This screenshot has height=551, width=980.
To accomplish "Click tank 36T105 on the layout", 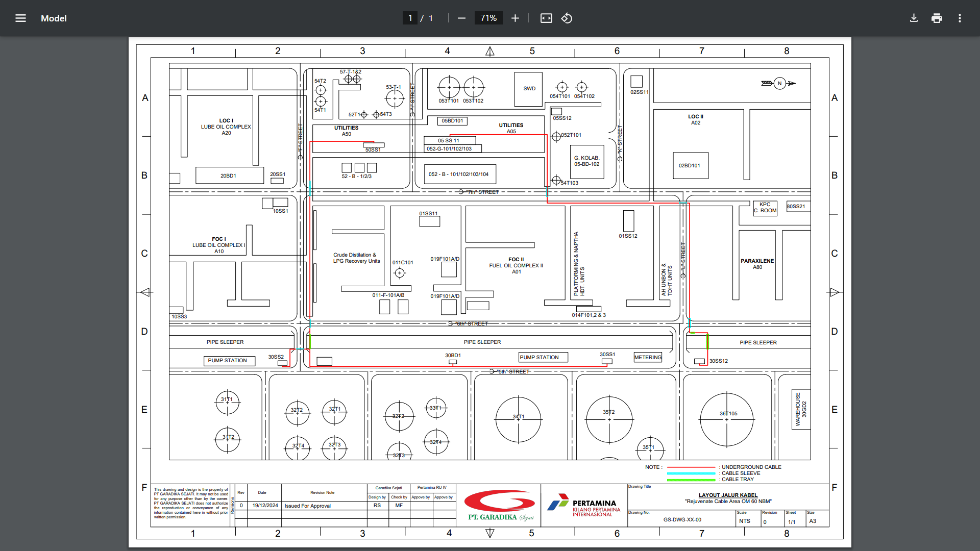I will [x=727, y=419].
